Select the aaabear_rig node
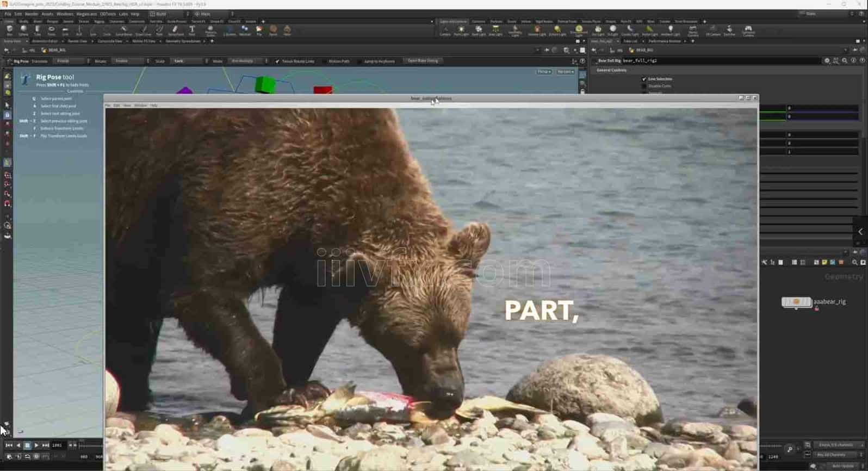The height and width of the screenshot is (471, 868). (x=796, y=302)
